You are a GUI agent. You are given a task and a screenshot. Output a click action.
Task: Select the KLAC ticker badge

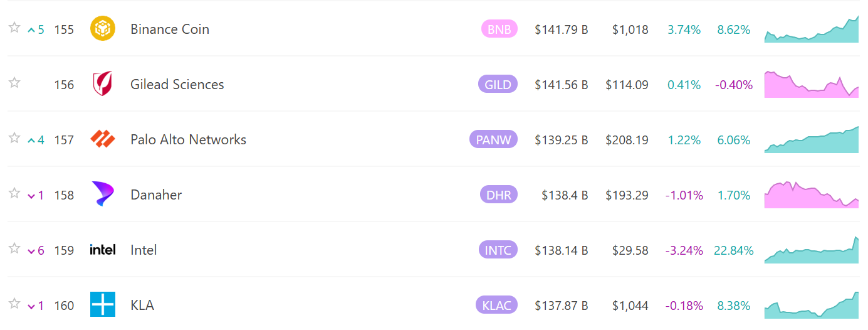point(496,305)
